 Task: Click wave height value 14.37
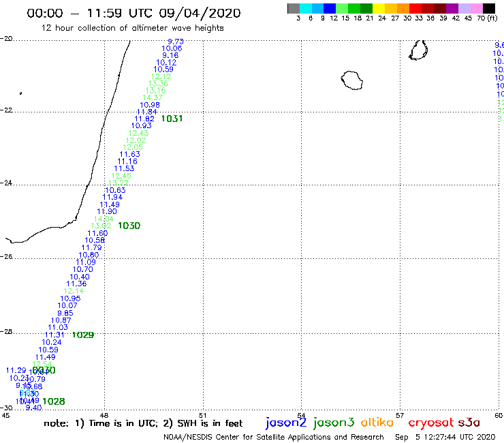coord(153,97)
